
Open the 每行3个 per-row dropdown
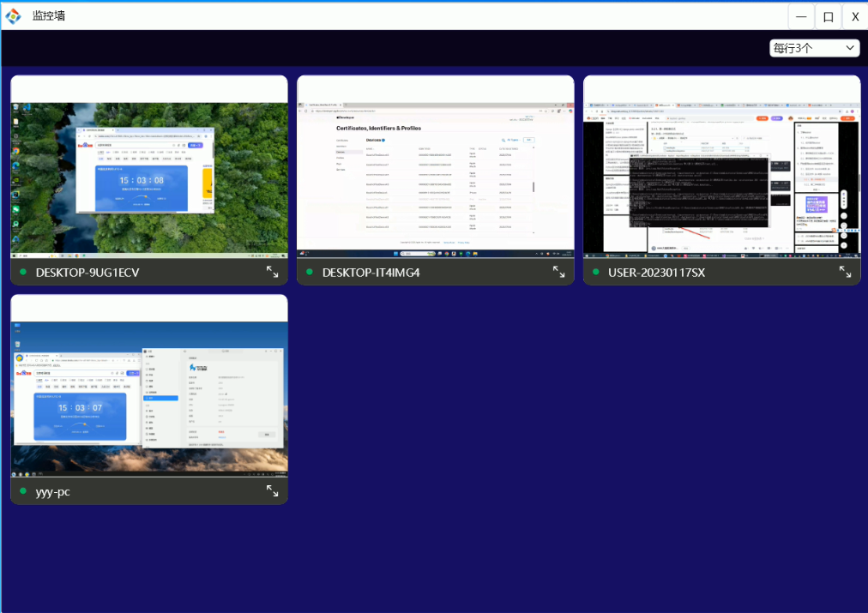tap(814, 48)
